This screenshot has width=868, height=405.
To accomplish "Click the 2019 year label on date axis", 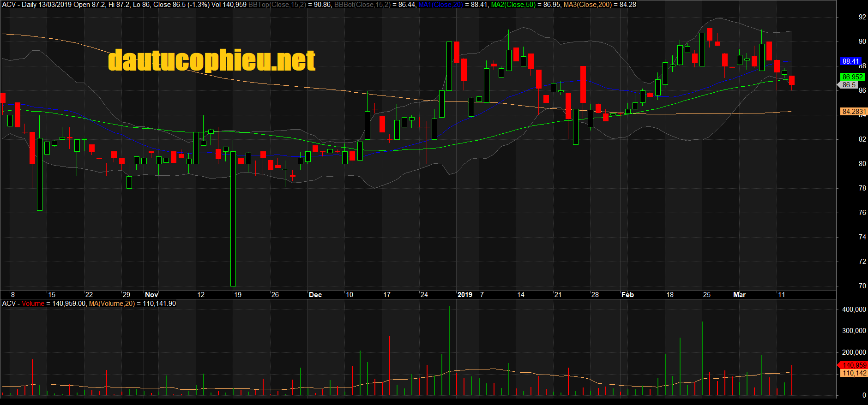I will tap(465, 295).
